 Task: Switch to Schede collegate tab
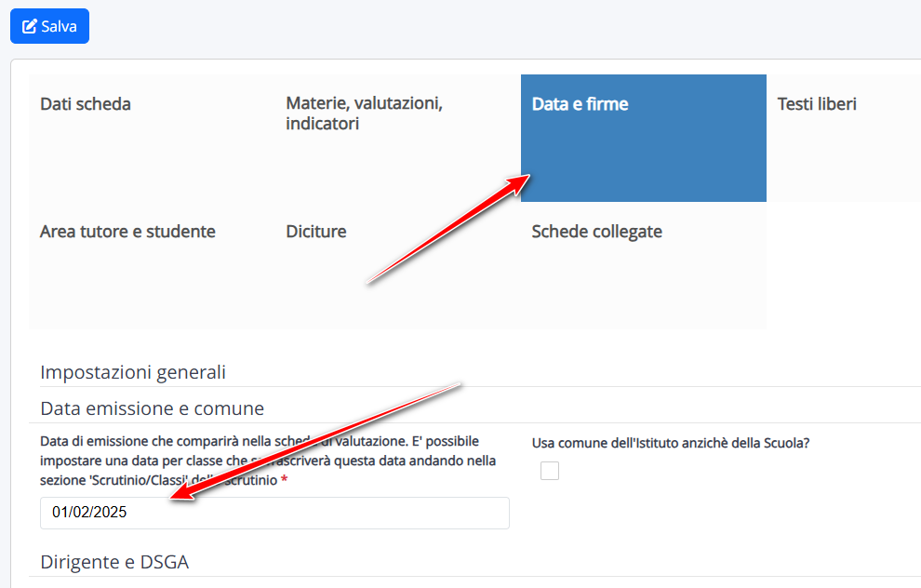tap(643, 265)
